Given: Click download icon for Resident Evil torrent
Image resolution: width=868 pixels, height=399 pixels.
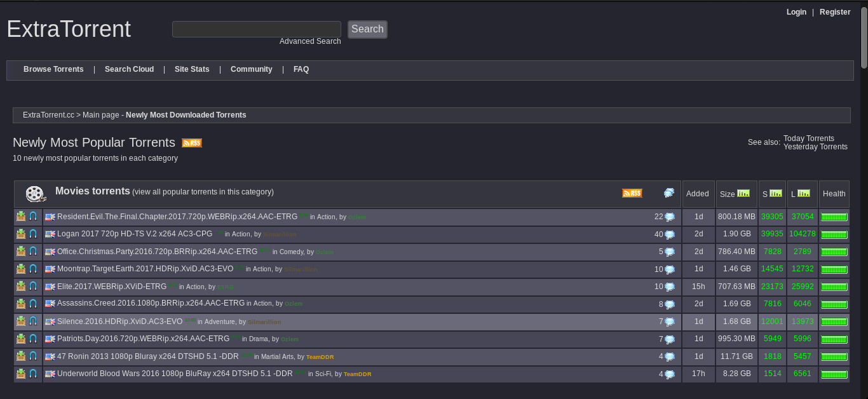Looking at the screenshot, I should click(21, 217).
